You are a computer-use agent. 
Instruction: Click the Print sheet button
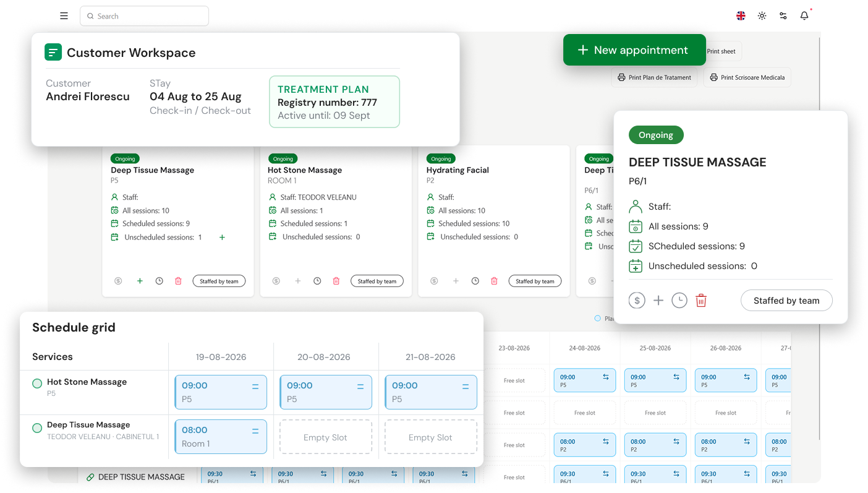[722, 51]
